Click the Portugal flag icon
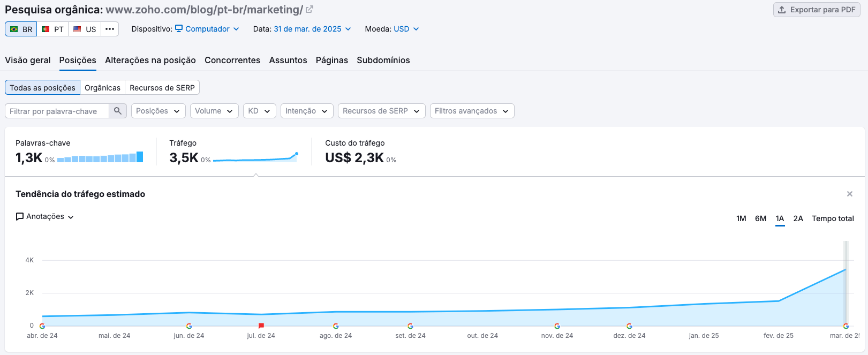 (46, 29)
